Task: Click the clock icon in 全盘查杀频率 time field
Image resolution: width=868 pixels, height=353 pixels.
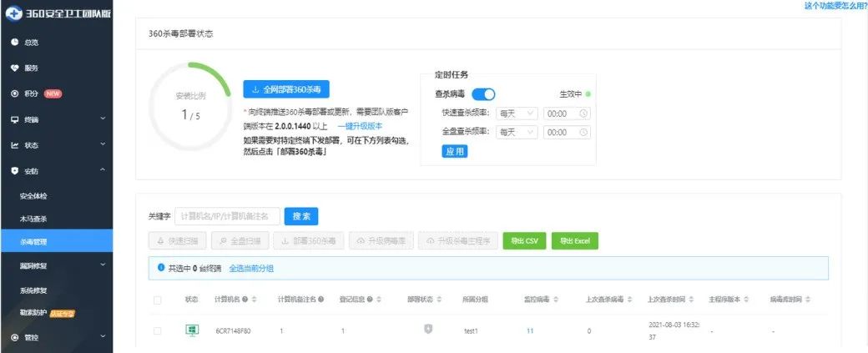Action: [583, 132]
